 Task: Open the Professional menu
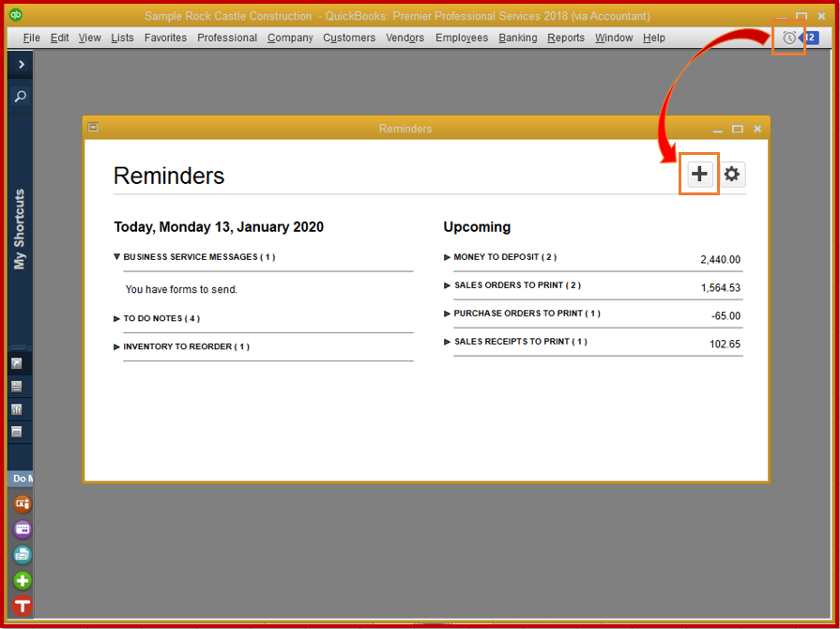click(x=227, y=38)
